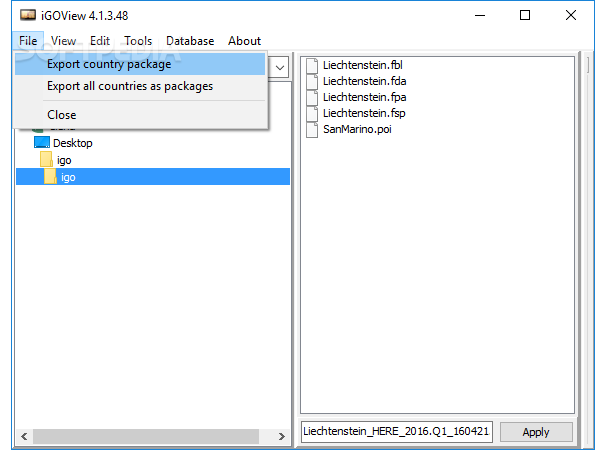The image size is (595, 450).
Task: Choose Close from the File menu
Action: 140,115
